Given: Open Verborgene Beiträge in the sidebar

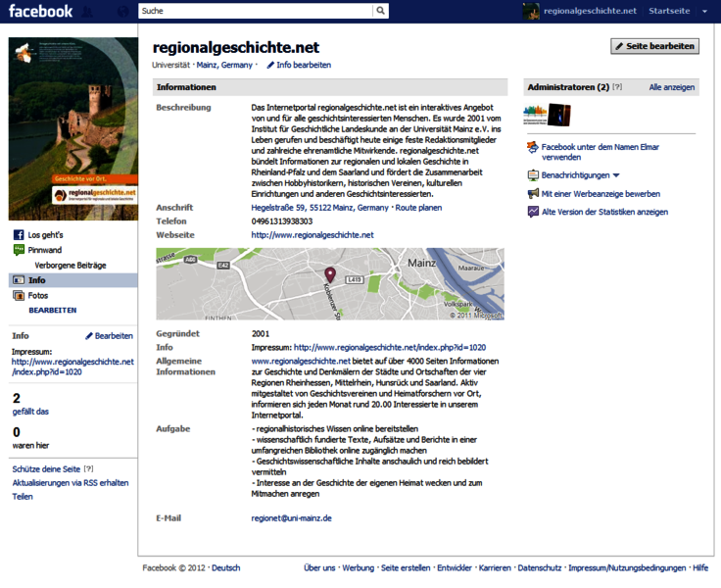Looking at the screenshot, I should tap(71, 266).
